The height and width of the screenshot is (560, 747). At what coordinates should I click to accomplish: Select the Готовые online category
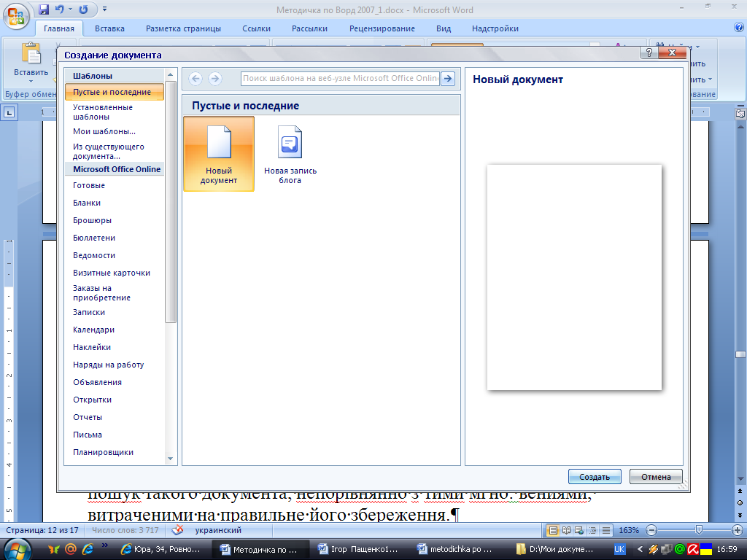click(x=115, y=185)
